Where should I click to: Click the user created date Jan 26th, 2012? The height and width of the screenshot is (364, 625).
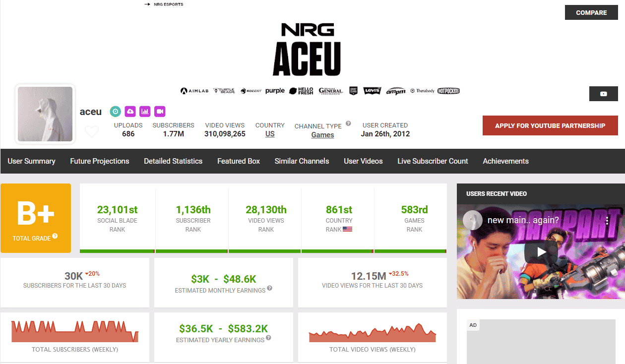click(385, 134)
